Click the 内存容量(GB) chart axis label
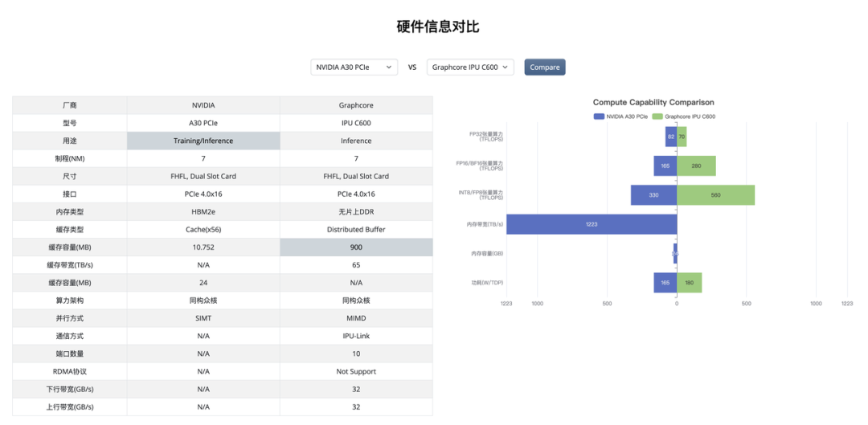868x425 pixels. click(487, 253)
